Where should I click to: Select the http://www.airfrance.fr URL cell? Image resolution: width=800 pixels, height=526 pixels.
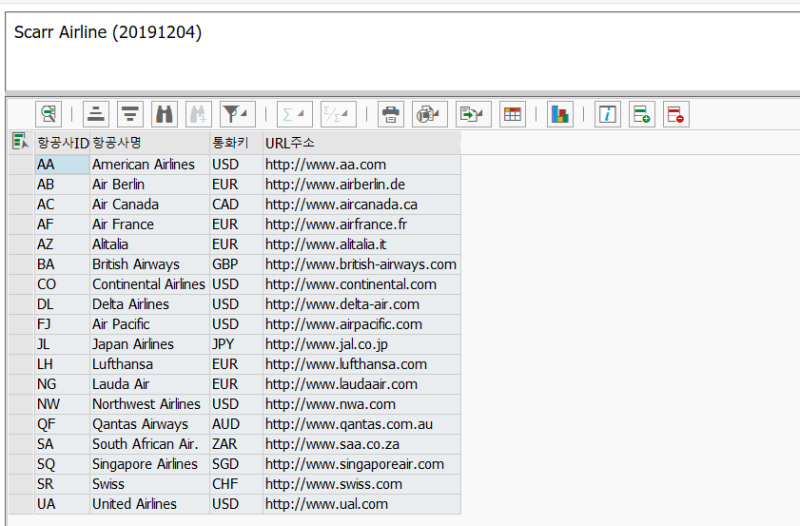click(362, 224)
